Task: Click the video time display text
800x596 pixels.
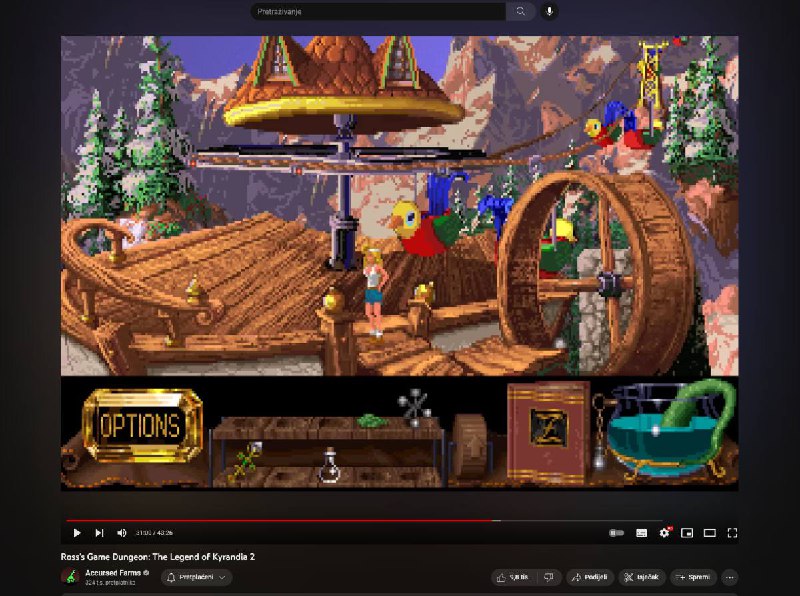Action: coord(154,533)
